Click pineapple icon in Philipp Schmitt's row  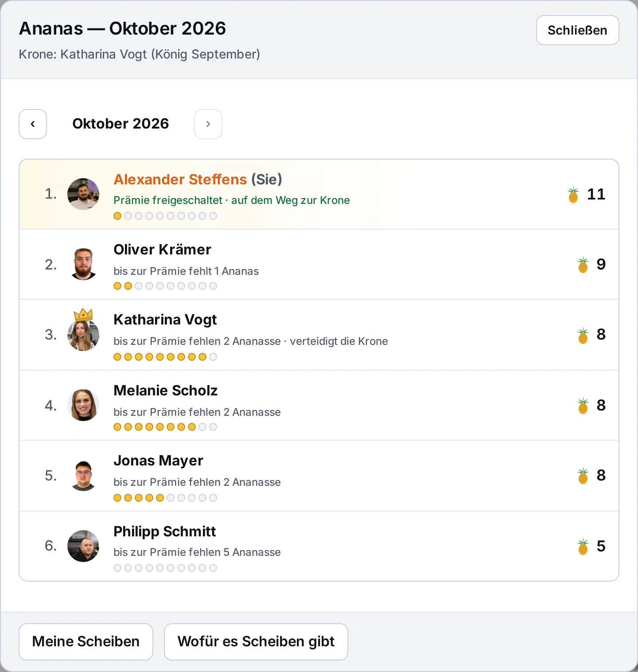tap(583, 547)
